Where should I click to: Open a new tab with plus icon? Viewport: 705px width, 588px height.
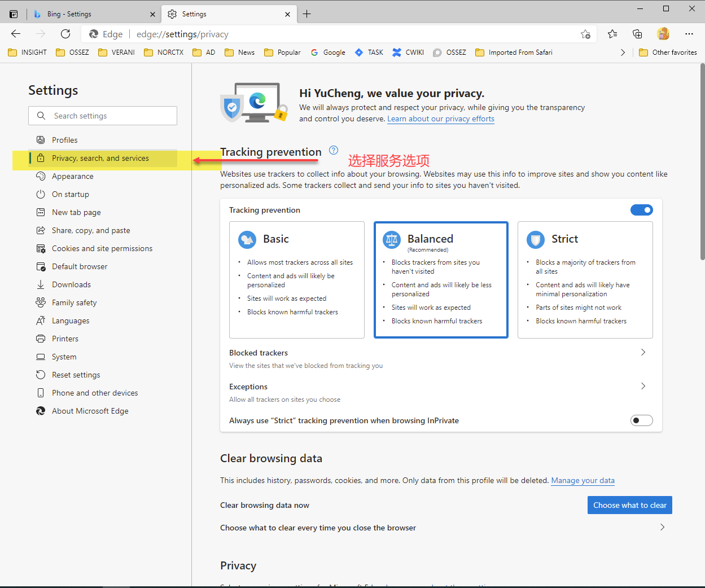click(306, 14)
